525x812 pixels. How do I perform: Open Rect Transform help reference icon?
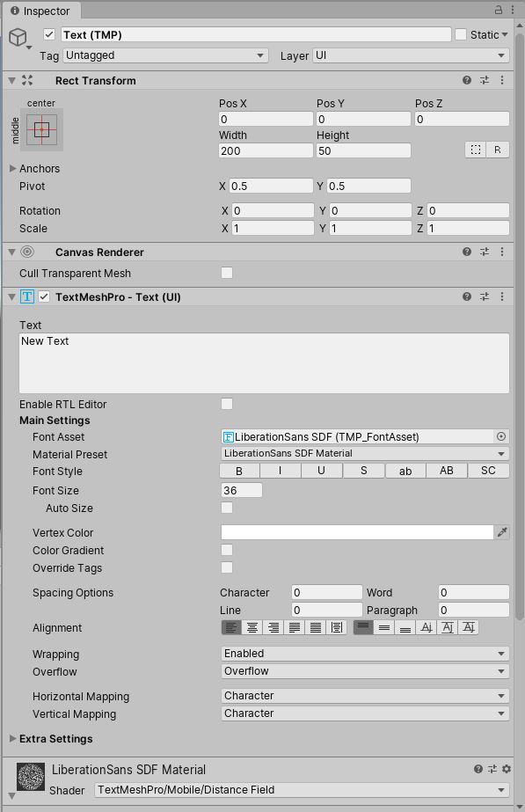pos(466,80)
